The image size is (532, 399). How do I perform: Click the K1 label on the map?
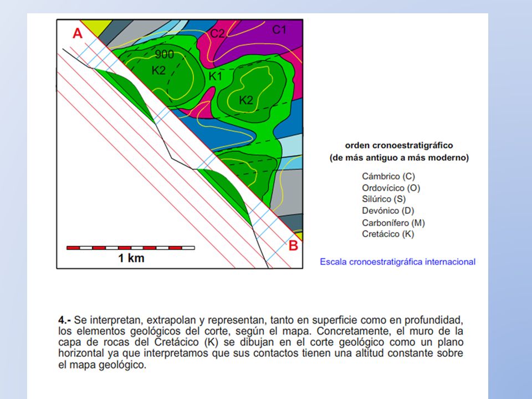click(x=216, y=76)
